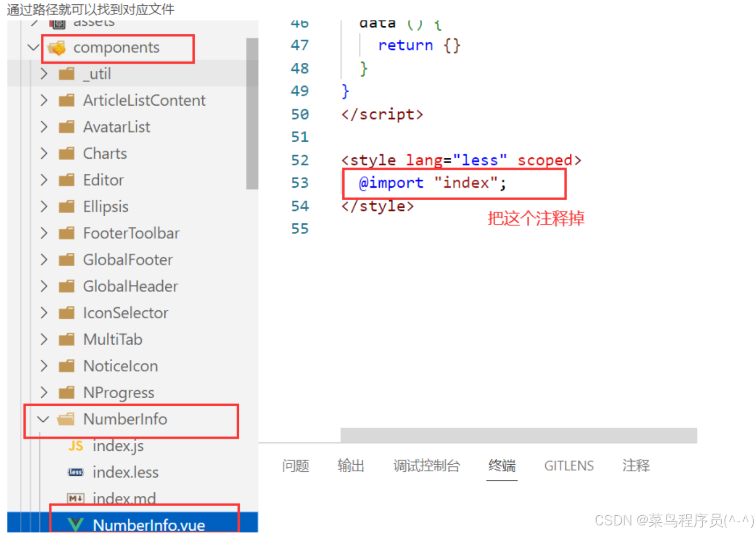Click the IconSelector folder icon

(x=67, y=313)
